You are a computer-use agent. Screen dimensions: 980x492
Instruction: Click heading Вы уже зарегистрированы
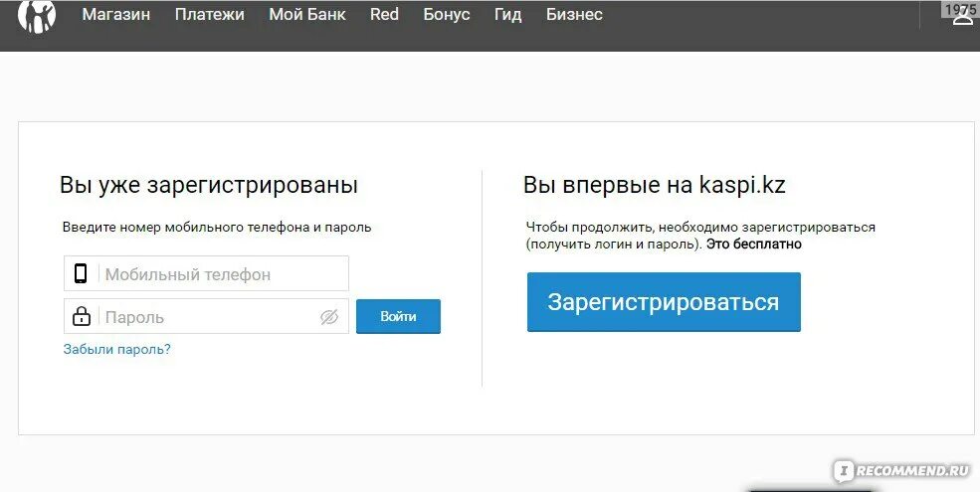click(x=209, y=186)
